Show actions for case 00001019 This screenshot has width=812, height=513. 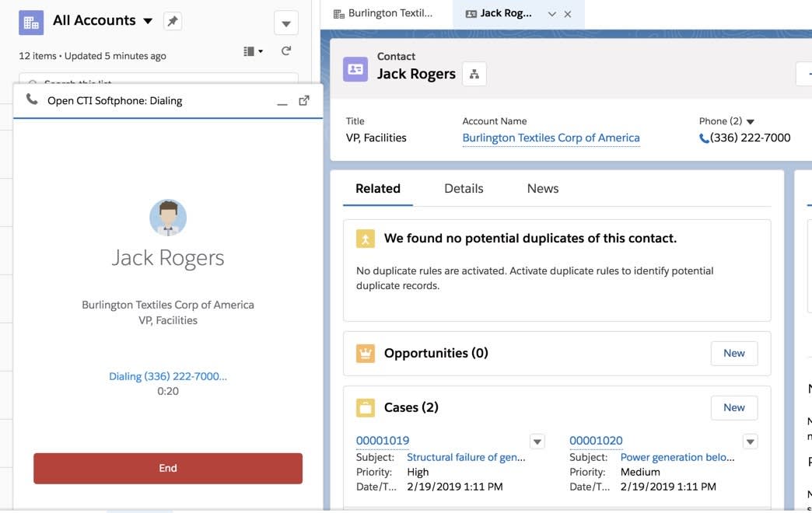click(537, 441)
